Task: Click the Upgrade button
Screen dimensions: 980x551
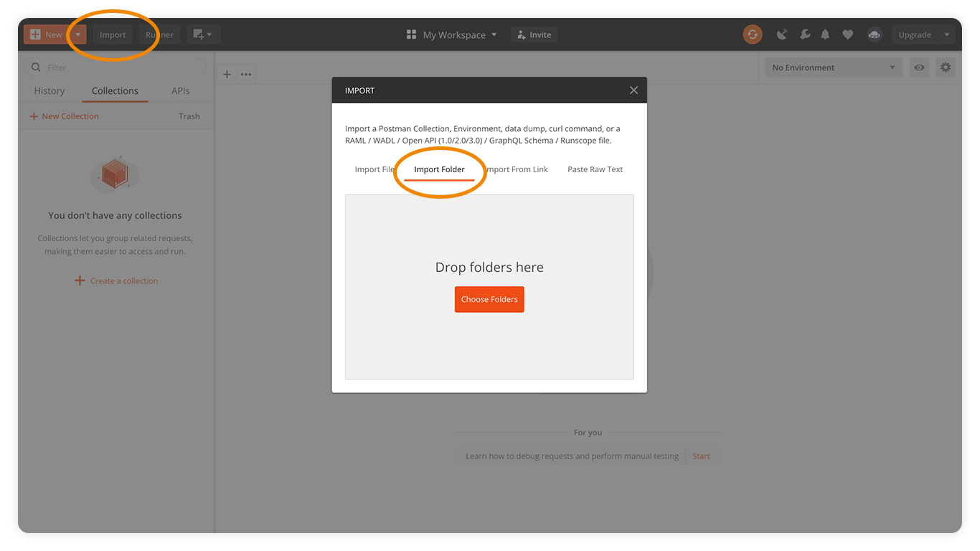Action: click(x=915, y=34)
